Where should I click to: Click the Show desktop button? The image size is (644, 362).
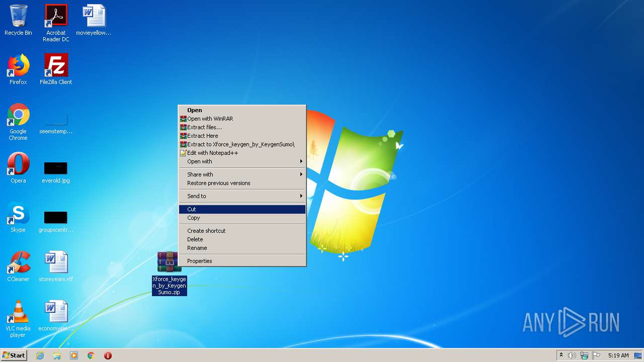click(638, 355)
